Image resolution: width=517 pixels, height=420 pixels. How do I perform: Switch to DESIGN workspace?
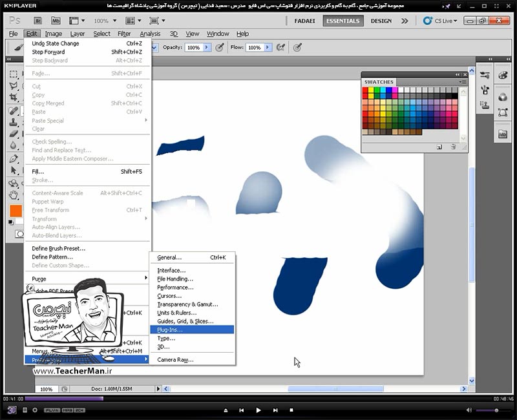[x=381, y=21]
